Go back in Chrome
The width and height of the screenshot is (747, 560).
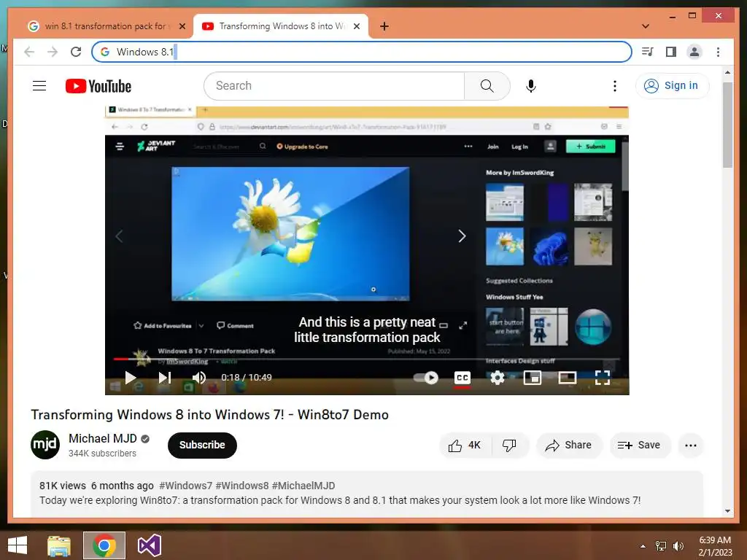click(x=29, y=52)
